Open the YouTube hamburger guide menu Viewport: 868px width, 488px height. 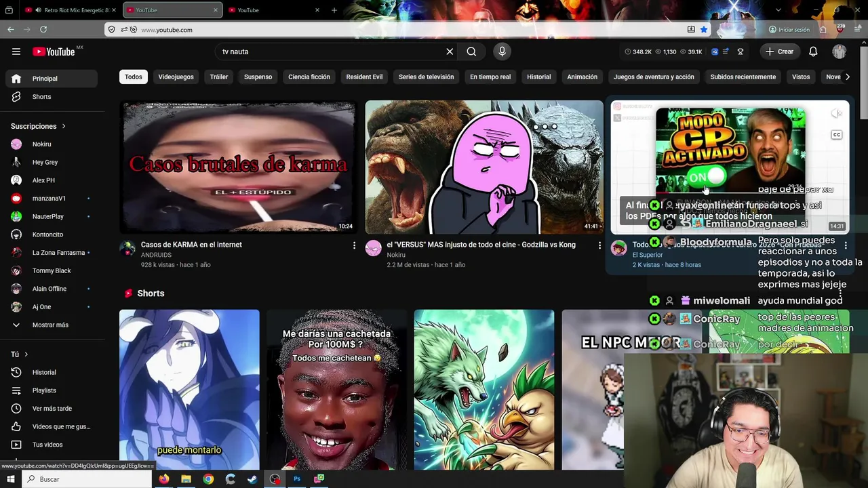coord(16,52)
